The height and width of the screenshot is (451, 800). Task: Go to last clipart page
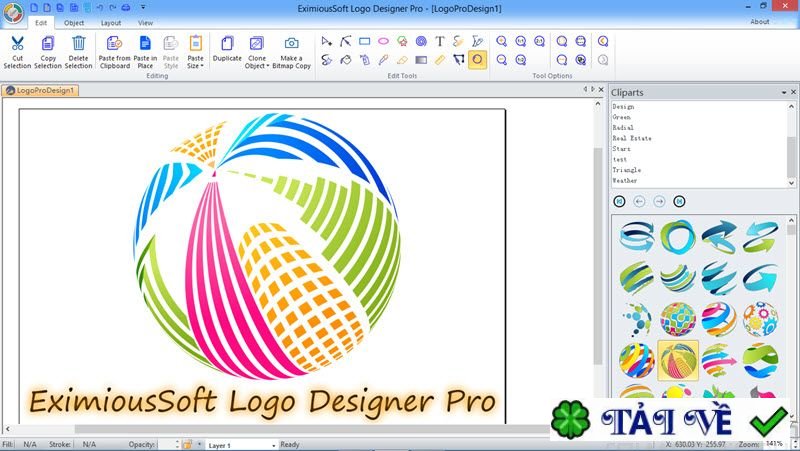[679, 201]
